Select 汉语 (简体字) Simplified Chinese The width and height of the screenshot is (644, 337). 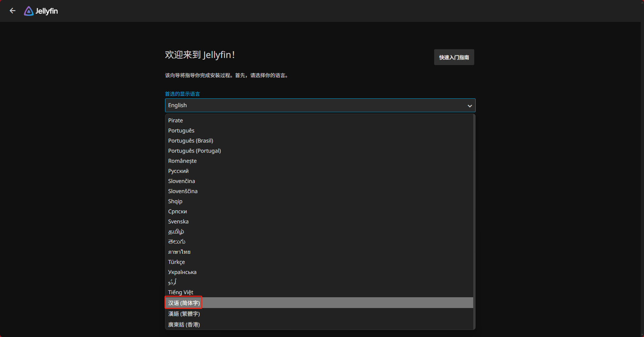[319, 303]
